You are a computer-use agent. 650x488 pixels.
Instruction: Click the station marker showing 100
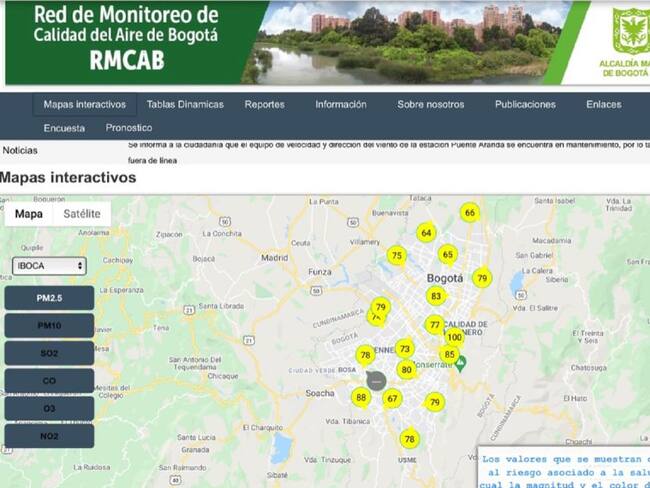pyautogui.click(x=454, y=337)
